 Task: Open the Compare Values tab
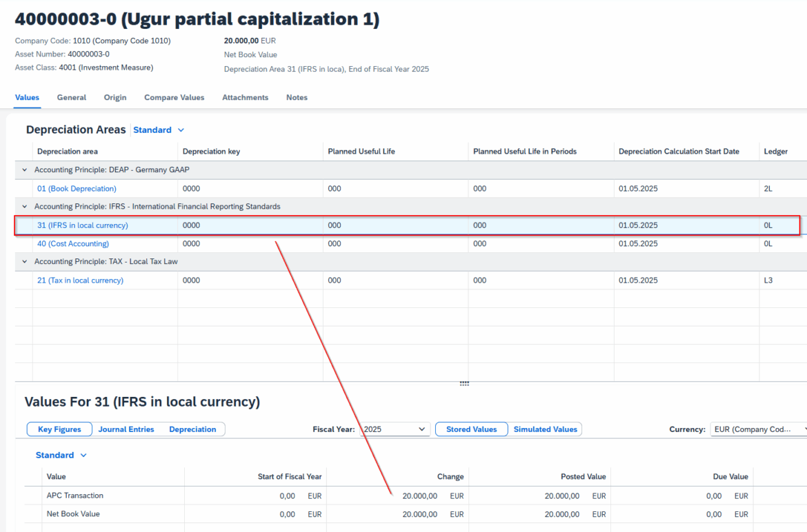174,97
